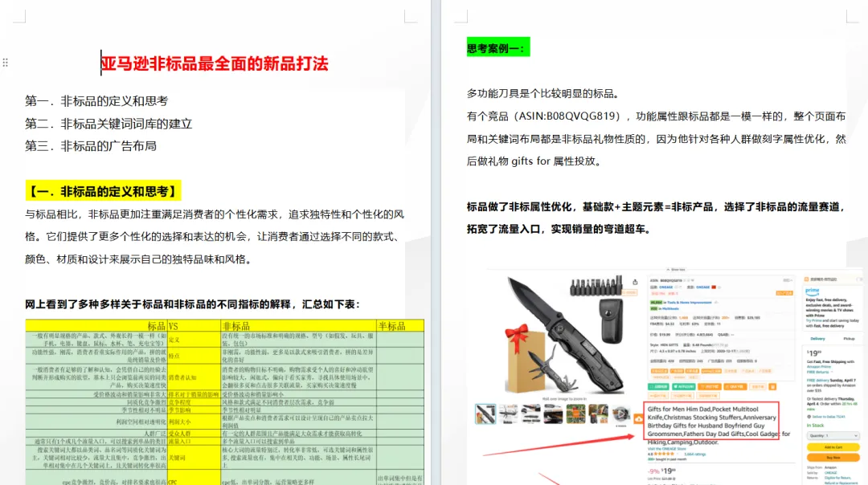This screenshot has height=485, width=868.
Task: Click the '特点' row label in the table
Action: tap(174, 357)
